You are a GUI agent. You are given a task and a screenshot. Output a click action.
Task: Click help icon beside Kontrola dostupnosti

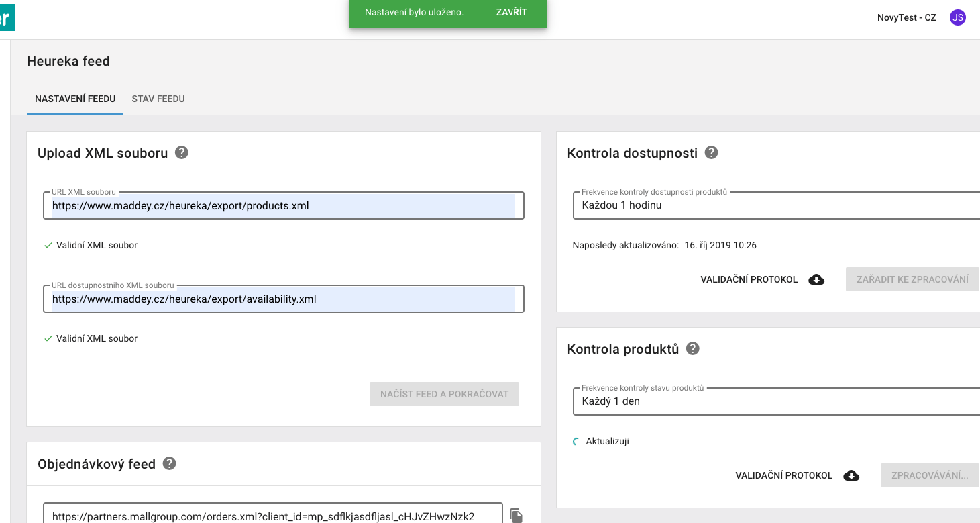click(712, 152)
